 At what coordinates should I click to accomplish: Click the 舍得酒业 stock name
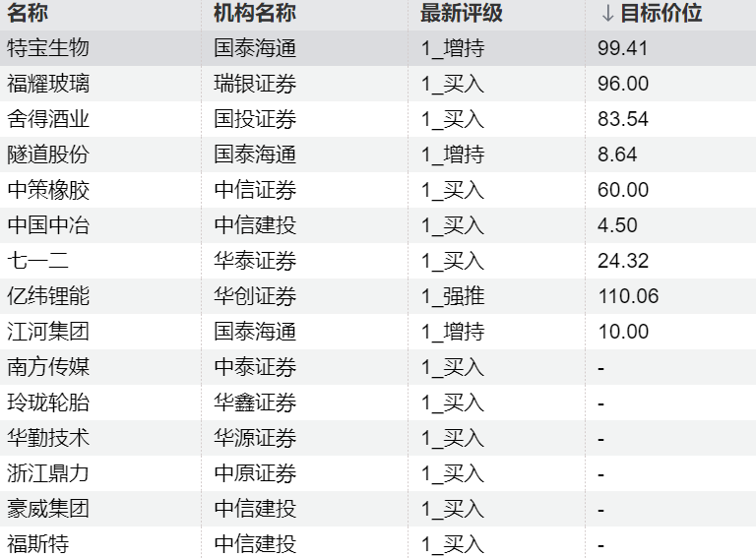point(48,119)
